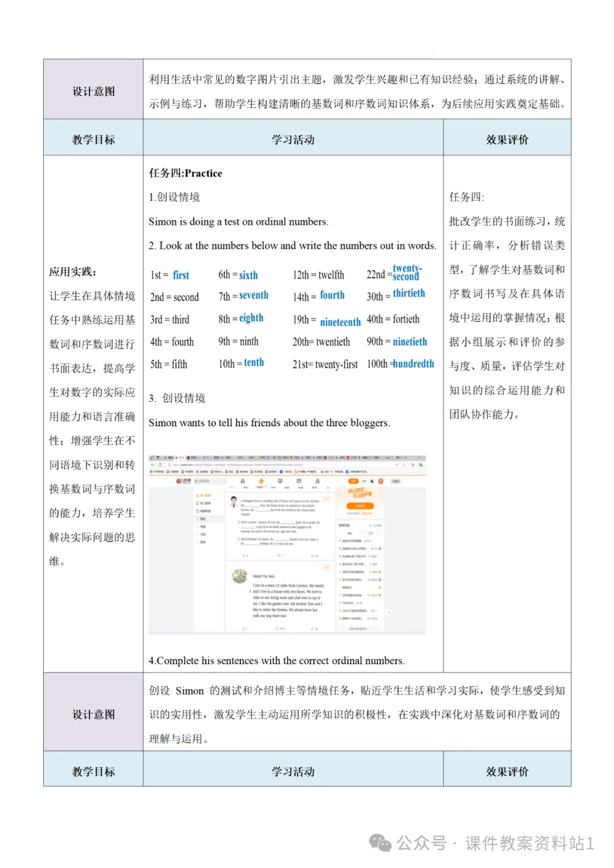Click the blue answer "twenty-second" beside 22nd
The image size is (614, 868).
(x=408, y=272)
